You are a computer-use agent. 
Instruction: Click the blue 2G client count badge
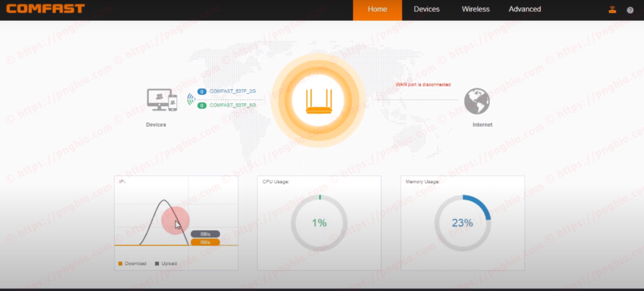pyautogui.click(x=202, y=92)
